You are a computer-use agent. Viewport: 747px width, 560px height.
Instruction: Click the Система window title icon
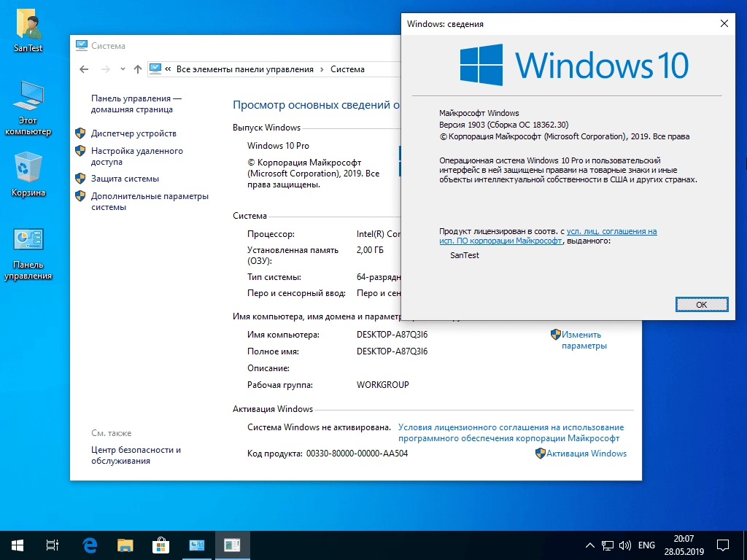coord(82,46)
